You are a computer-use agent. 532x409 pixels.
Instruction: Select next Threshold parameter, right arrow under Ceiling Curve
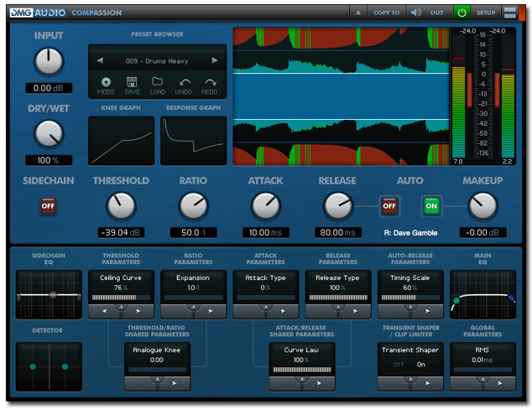(x=138, y=311)
